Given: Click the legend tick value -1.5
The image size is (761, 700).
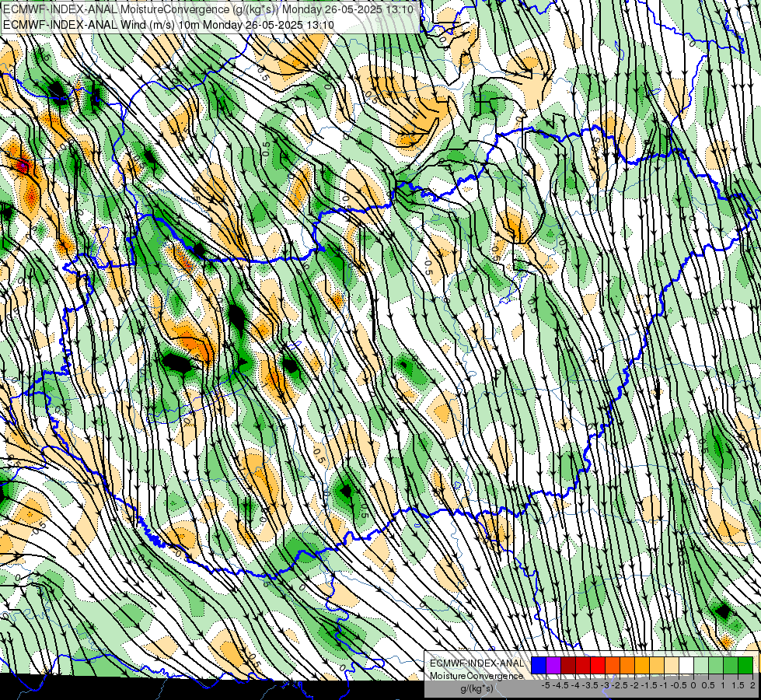Looking at the screenshot, I should pyautogui.click(x=649, y=685).
